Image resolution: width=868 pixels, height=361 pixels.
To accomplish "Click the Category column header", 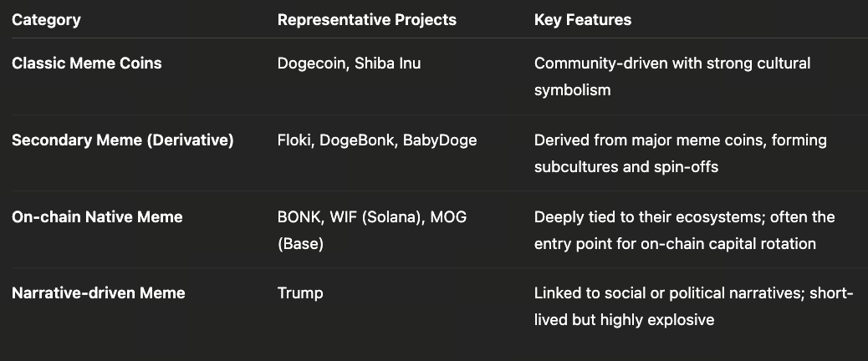I will pos(46,19).
